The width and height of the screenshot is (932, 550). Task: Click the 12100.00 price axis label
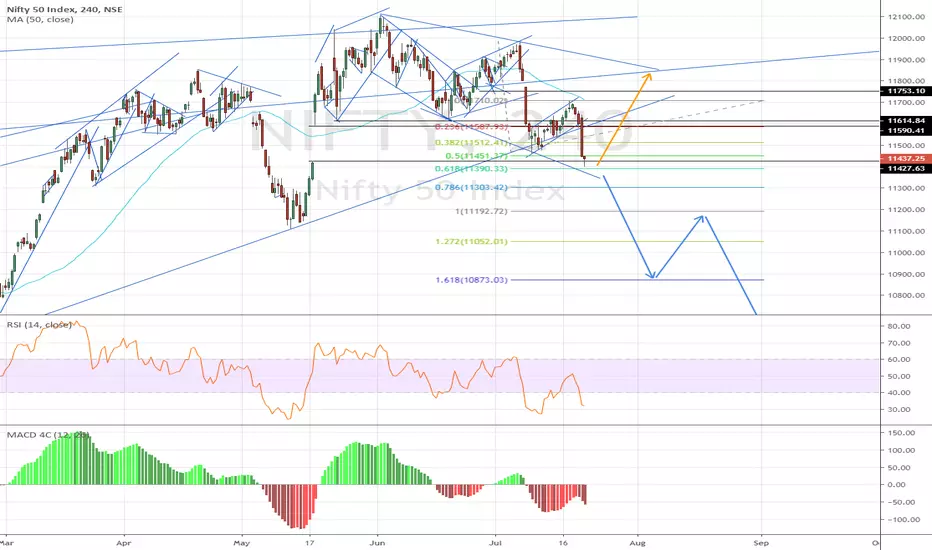pos(906,17)
